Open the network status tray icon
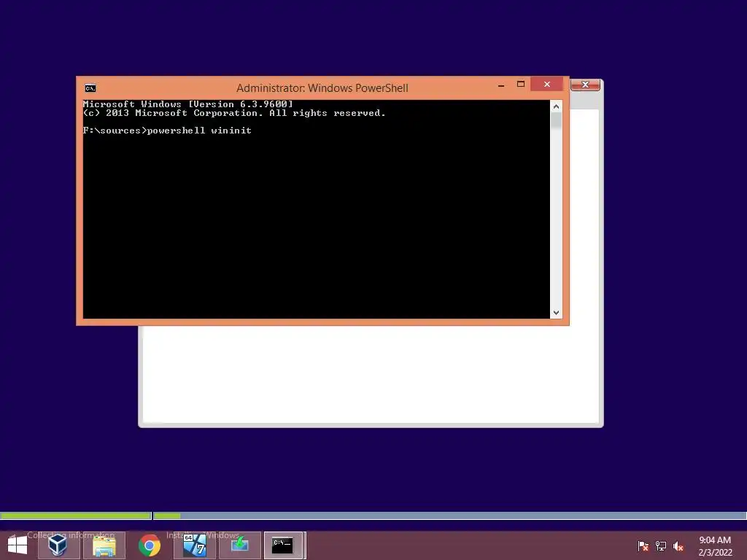747x560 pixels. point(661,546)
